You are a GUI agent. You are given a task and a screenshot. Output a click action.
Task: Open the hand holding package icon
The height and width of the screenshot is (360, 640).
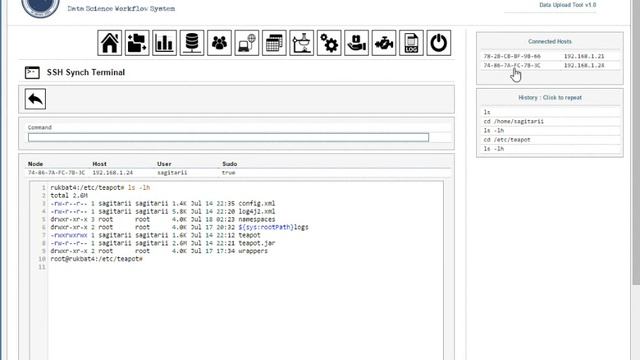click(x=356, y=43)
